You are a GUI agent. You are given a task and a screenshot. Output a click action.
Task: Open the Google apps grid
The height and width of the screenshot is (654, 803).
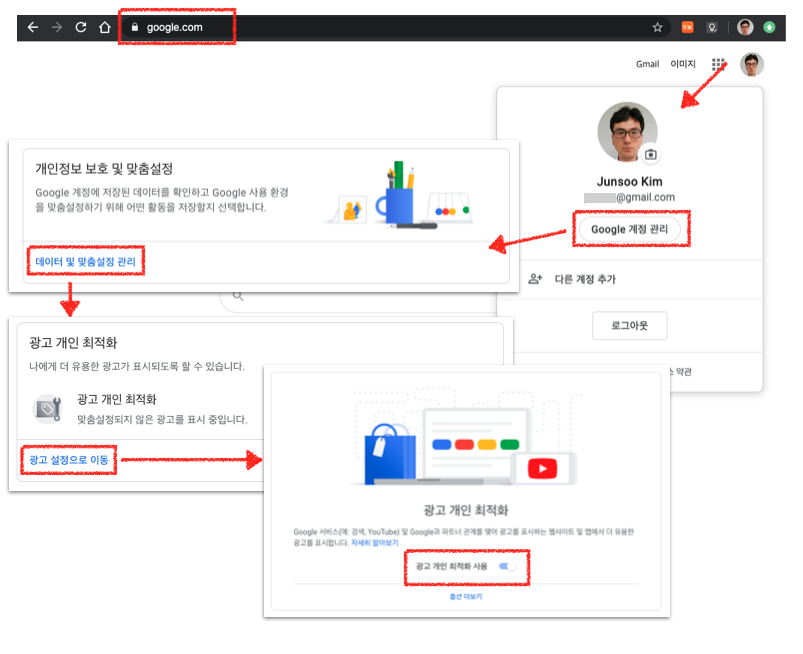pyautogui.click(x=718, y=64)
